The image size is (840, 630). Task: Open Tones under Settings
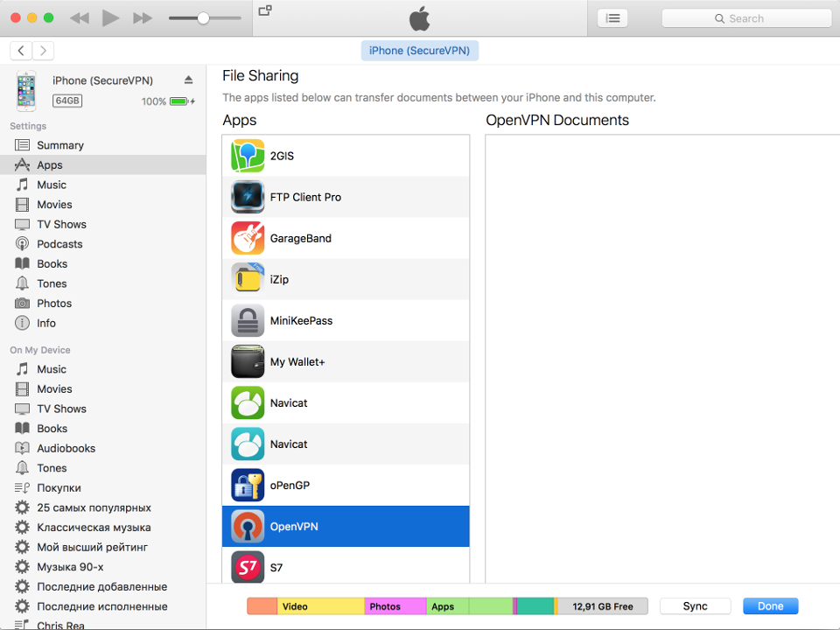[x=103, y=283]
